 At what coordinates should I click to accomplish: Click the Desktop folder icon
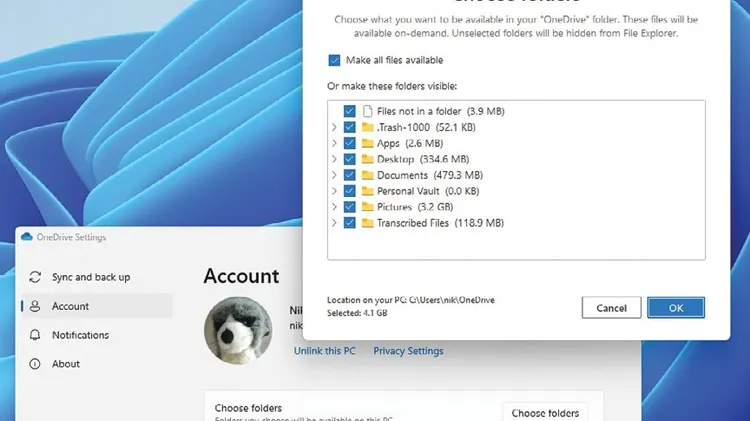pyautogui.click(x=367, y=159)
